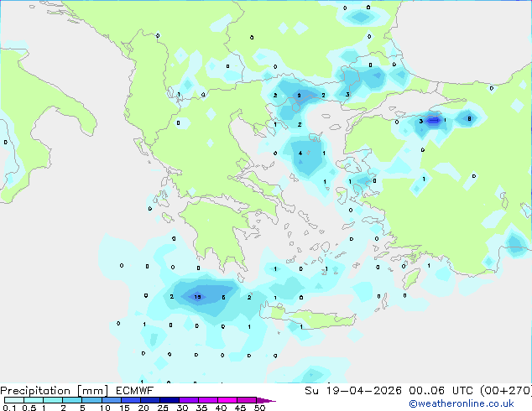Screen dimensions: 532x411
Task: Click the '(00+270)' forecast offset text
Action: [x=506, y=391]
